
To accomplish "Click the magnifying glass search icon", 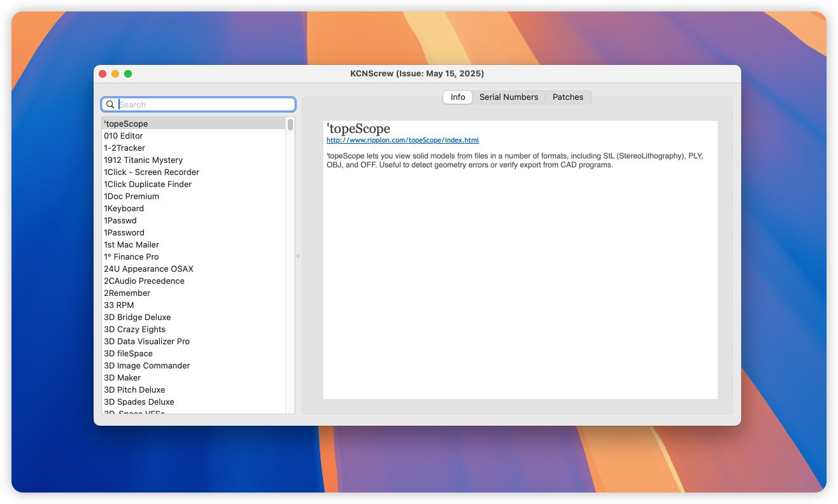I will point(110,104).
